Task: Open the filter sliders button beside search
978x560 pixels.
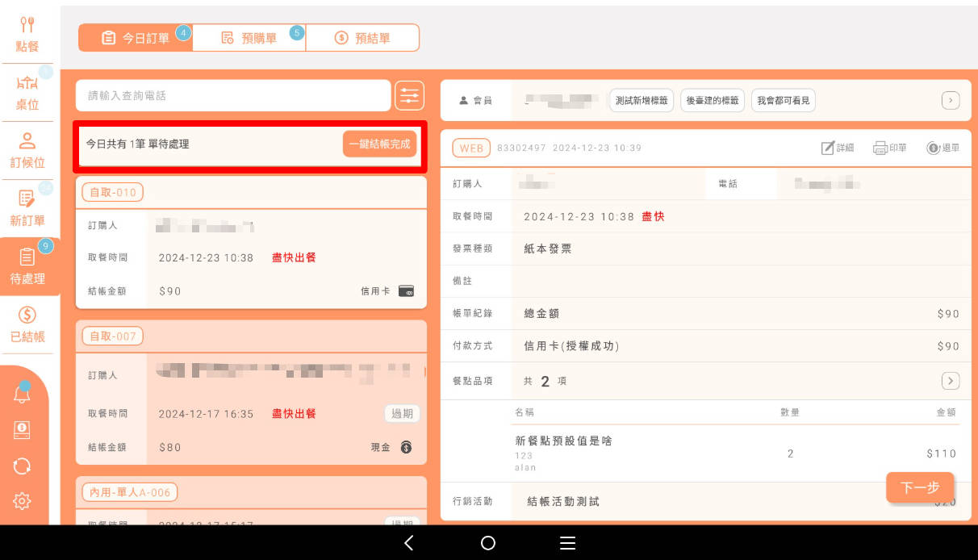Action: pyautogui.click(x=409, y=96)
